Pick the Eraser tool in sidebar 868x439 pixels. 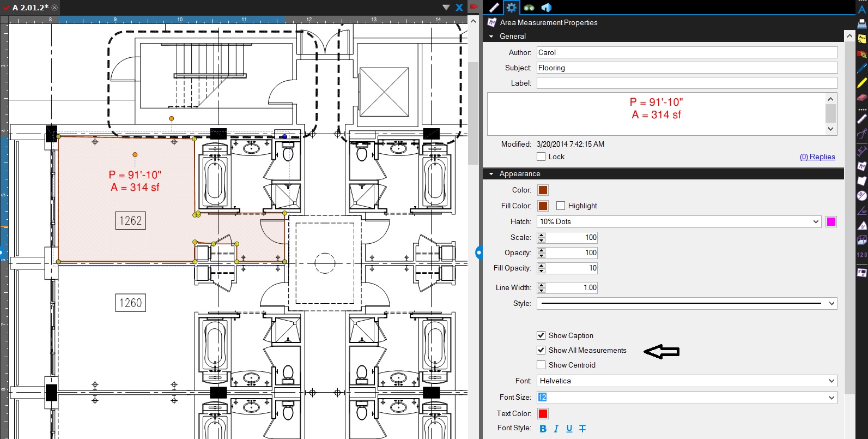coord(861,98)
